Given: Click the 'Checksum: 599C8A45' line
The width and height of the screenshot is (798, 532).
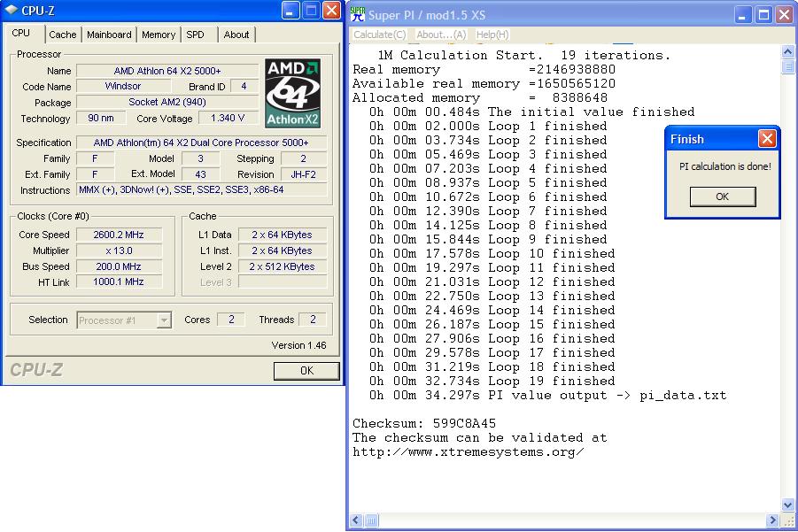Looking at the screenshot, I should pyautogui.click(x=424, y=423).
